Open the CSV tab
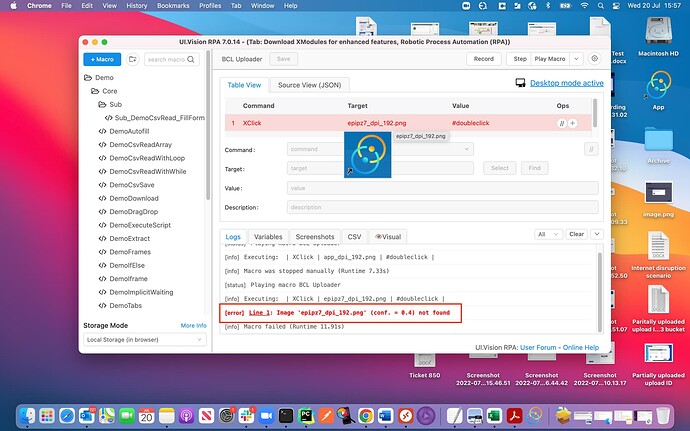 [354, 237]
